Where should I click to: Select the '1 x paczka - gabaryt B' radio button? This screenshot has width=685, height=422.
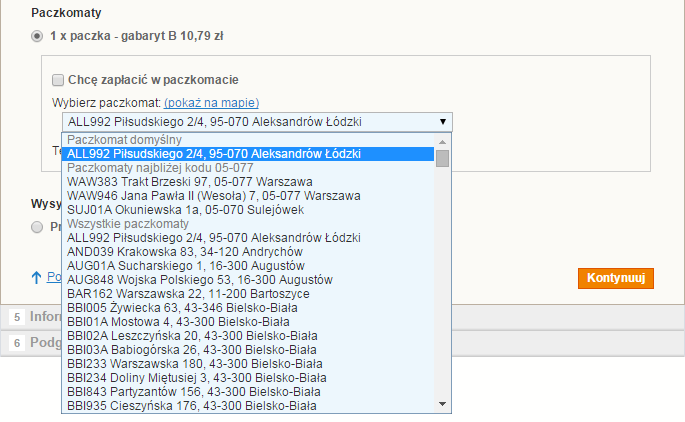tap(37, 36)
